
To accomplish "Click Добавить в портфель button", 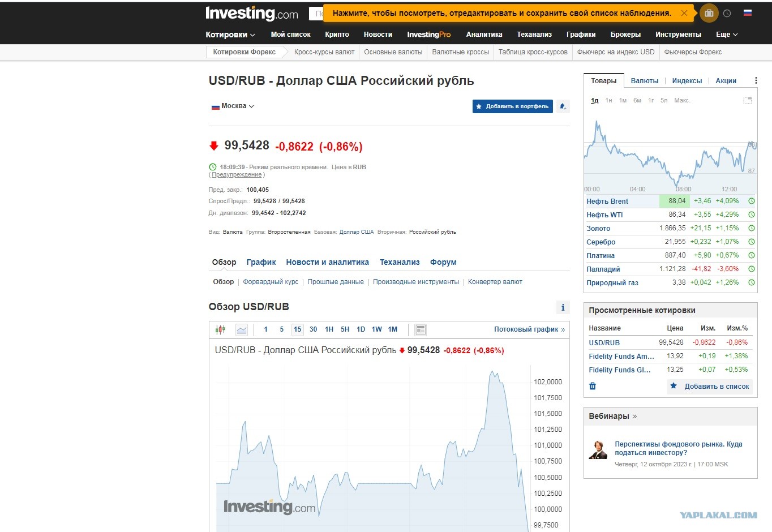I will (513, 106).
